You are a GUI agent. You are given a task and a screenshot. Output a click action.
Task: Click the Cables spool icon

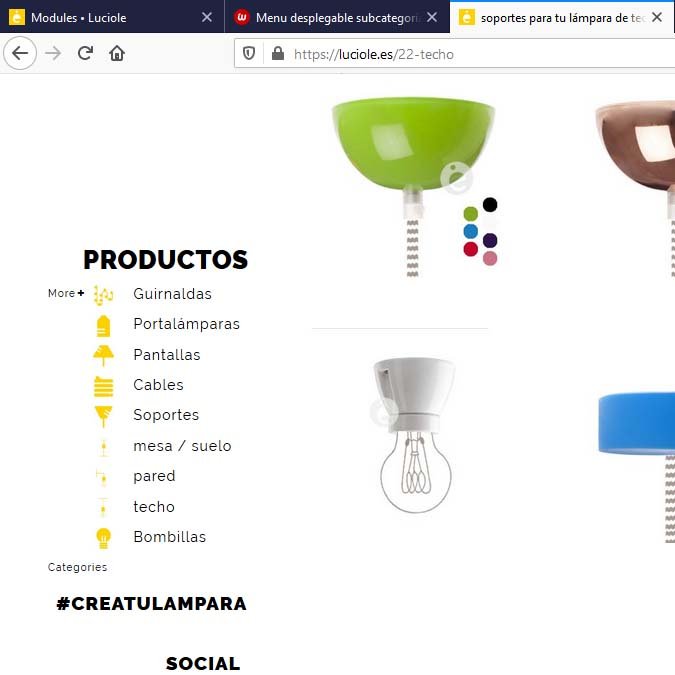(x=103, y=386)
